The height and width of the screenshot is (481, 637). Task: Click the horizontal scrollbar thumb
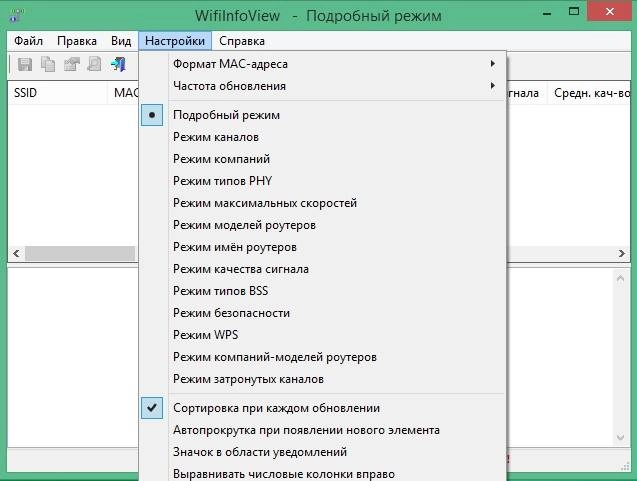[x=80, y=254]
